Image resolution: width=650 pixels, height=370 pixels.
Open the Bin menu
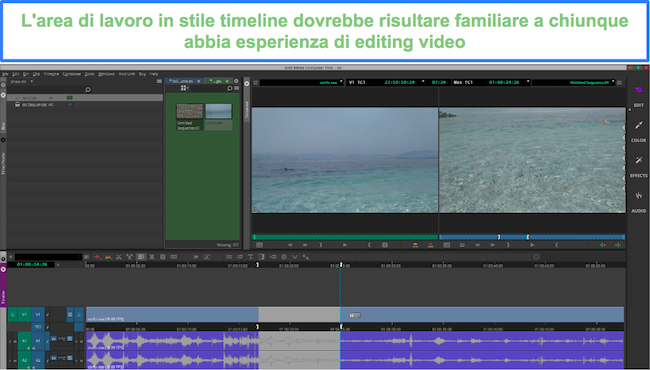[x=26, y=74]
